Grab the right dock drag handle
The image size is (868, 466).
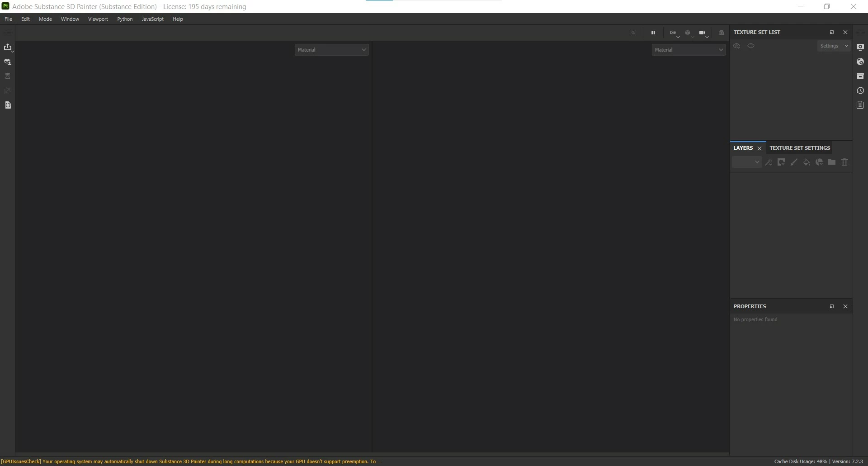tap(860, 33)
